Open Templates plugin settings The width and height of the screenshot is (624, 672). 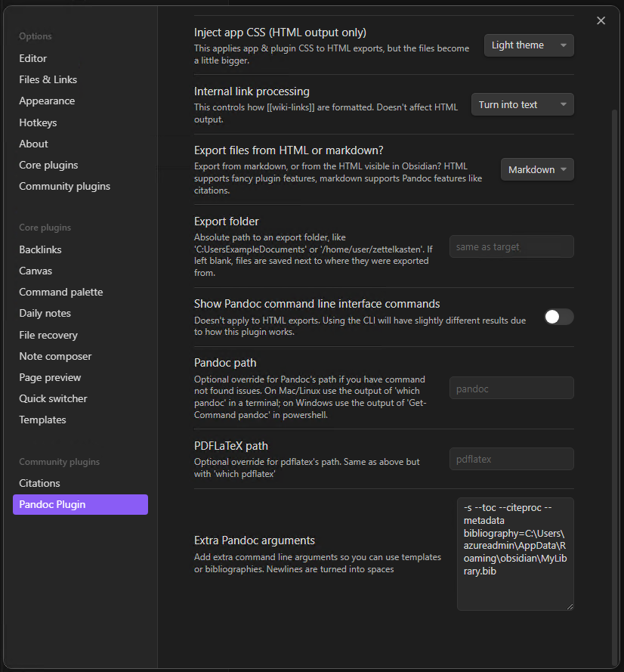pyautogui.click(x=42, y=420)
